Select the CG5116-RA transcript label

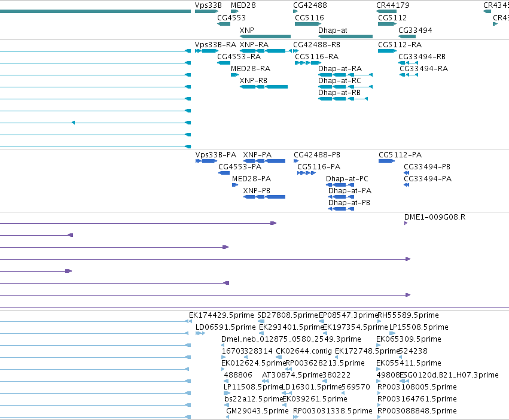point(316,56)
